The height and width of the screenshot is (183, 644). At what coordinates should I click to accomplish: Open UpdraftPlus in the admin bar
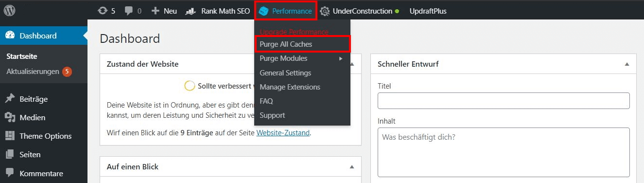coord(428,11)
